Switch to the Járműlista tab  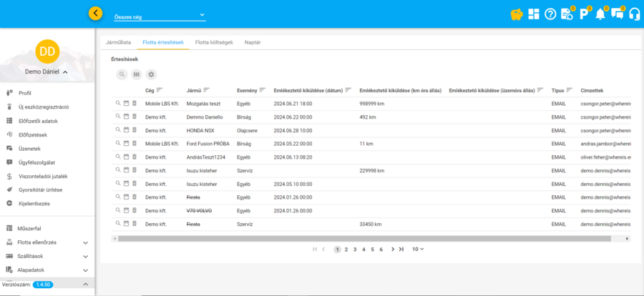click(x=118, y=42)
